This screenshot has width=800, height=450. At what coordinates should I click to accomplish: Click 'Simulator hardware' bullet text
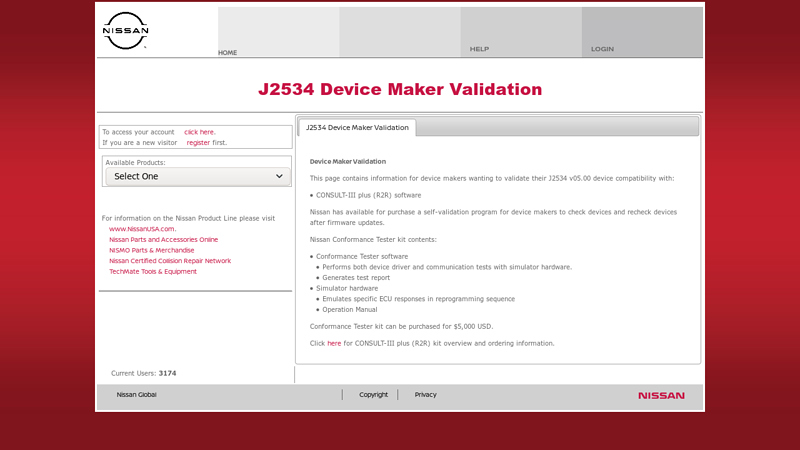[347, 288]
